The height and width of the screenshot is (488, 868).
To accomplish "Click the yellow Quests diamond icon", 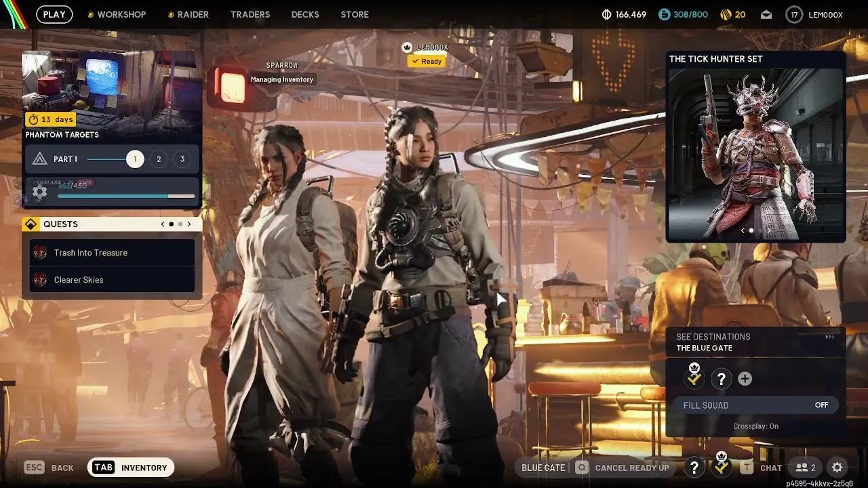I will (x=31, y=224).
